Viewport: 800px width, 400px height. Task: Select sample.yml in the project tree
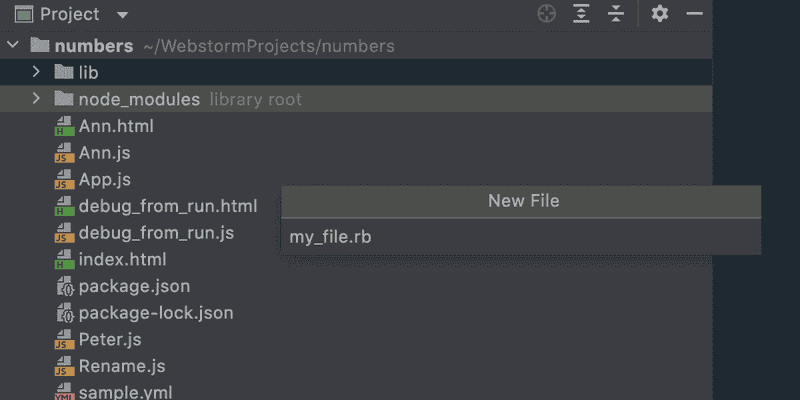click(x=126, y=392)
